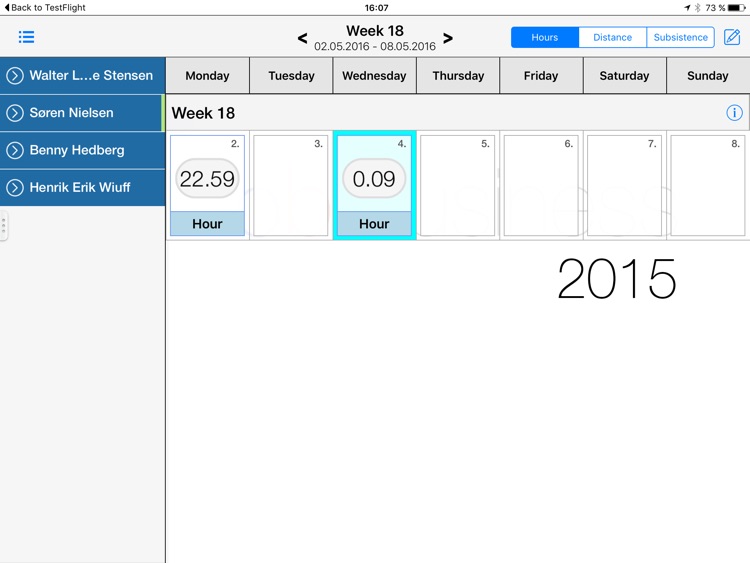Select employee Benny Hedberg
This screenshot has height=563, width=750.
(x=82, y=150)
